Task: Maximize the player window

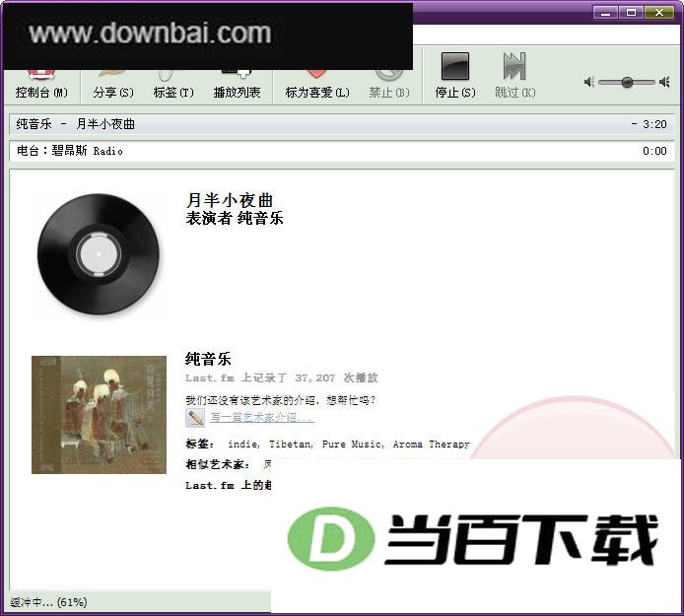Action: pos(631,13)
